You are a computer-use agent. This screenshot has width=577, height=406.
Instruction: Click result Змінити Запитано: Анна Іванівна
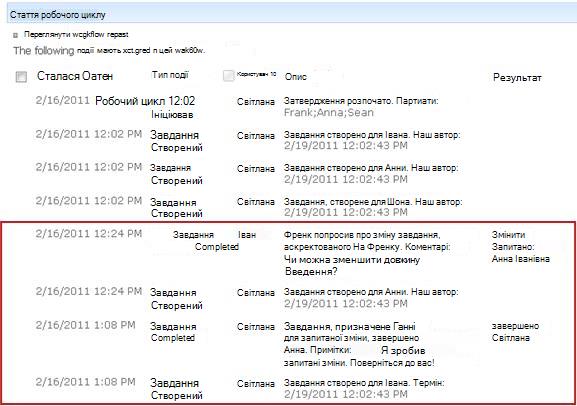point(520,247)
